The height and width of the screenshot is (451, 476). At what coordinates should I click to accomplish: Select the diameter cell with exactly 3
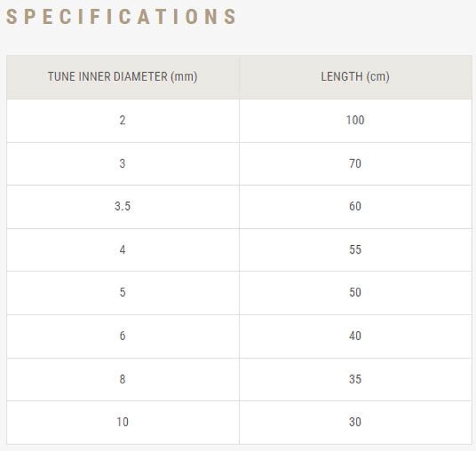123,164
